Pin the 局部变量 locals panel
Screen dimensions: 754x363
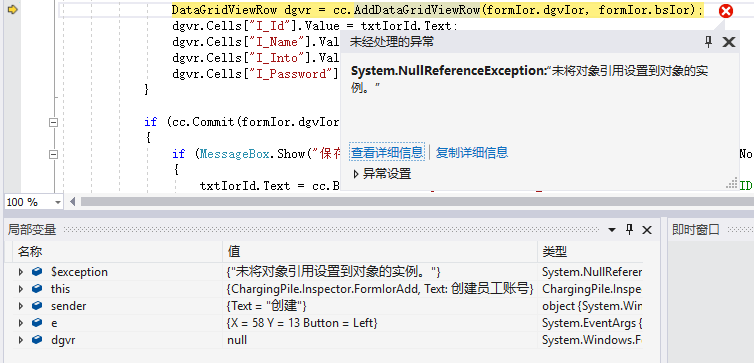[629, 229]
